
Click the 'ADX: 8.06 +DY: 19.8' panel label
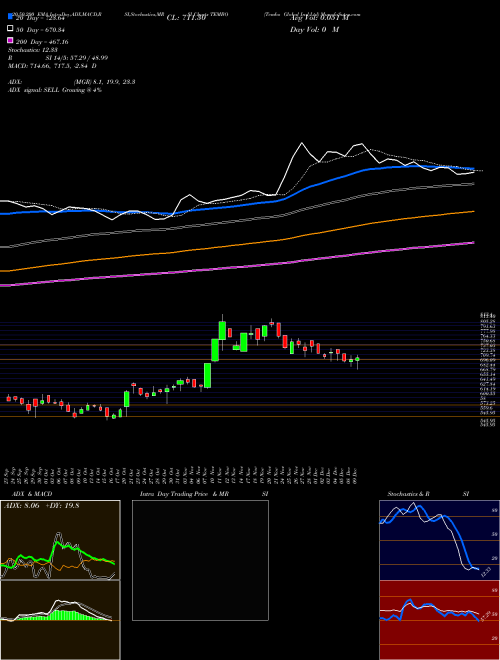[x=41, y=506]
